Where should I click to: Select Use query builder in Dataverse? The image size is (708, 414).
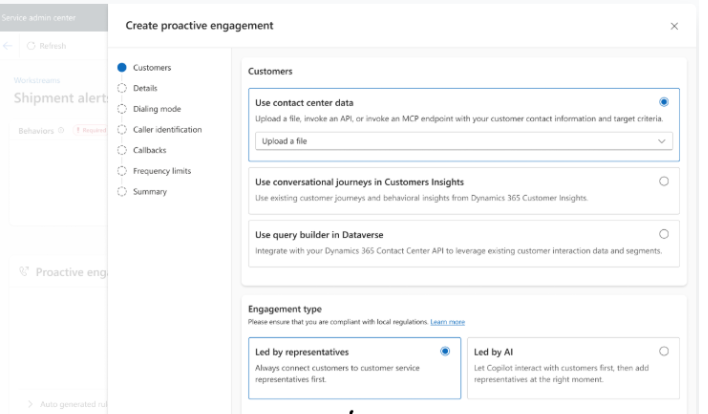[664, 234]
